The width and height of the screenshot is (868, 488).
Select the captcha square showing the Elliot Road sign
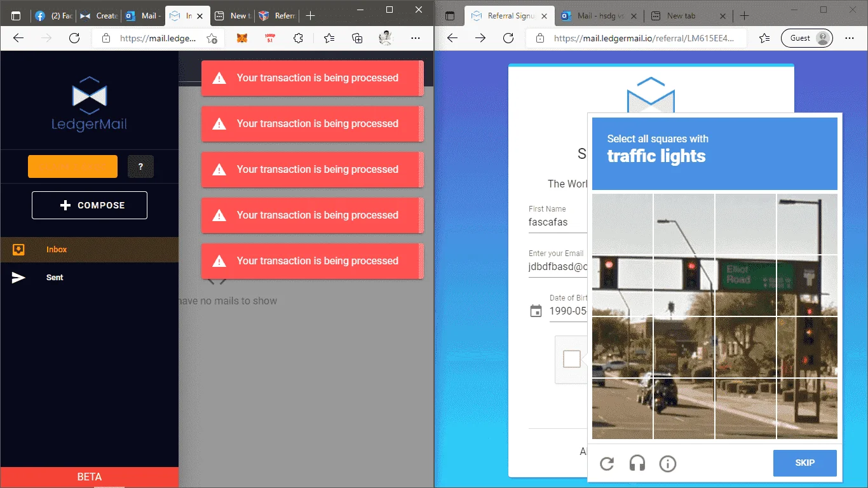pyautogui.click(x=745, y=285)
